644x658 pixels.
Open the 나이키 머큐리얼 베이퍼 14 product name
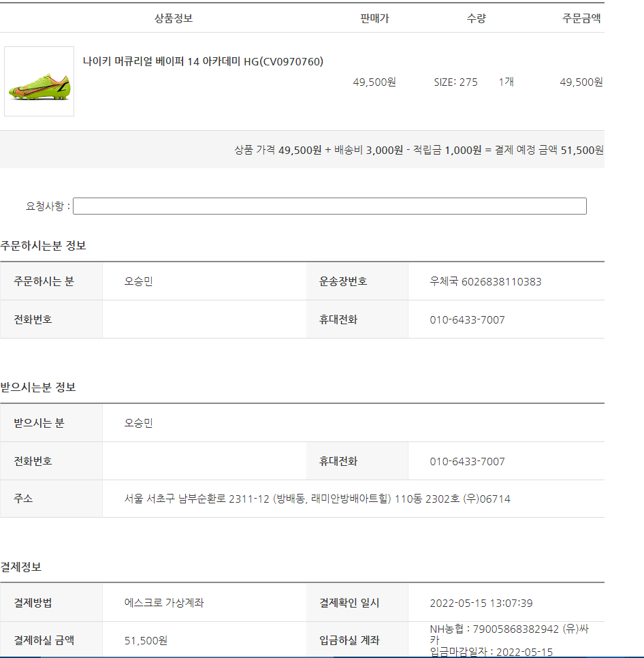point(203,62)
